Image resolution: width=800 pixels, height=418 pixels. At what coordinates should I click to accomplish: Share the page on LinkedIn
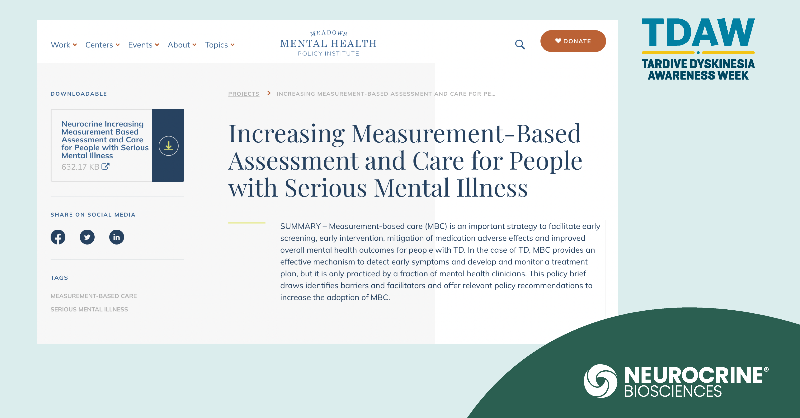(116, 237)
